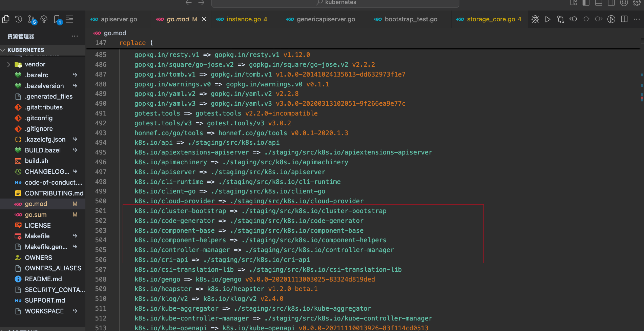
Task: Toggle primary sidebar visibility
Action: [x=586, y=3]
